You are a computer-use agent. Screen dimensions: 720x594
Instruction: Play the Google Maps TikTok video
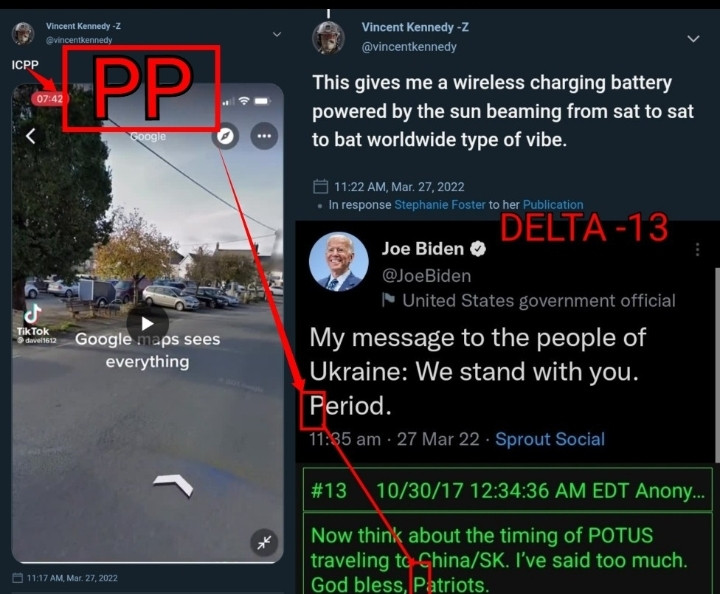[147, 323]
